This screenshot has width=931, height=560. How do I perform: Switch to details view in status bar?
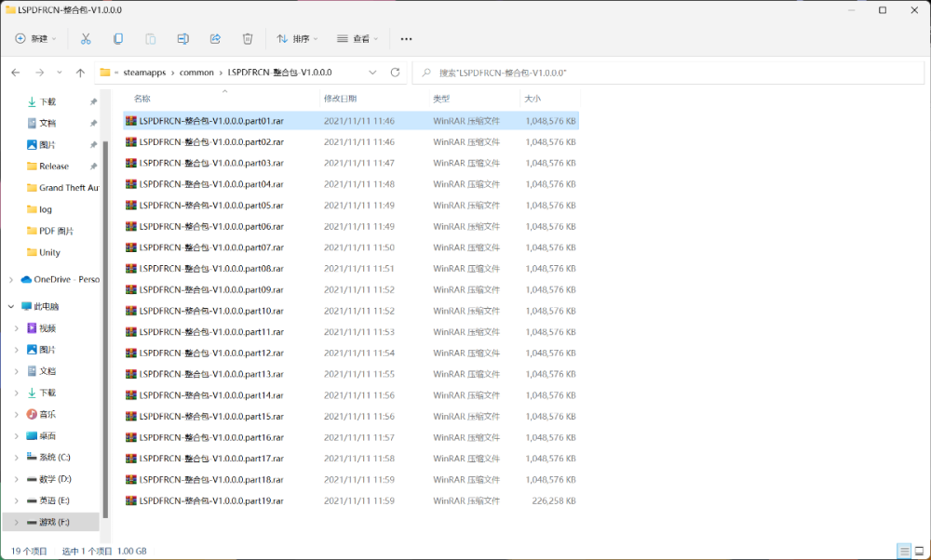pos(903,551)
